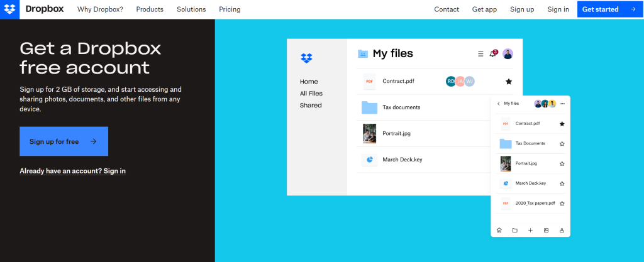Toggle the filled star for Contract.pdf in the mobile panel
The width and height of the screenshot is (644, 262).
(562, 124)
